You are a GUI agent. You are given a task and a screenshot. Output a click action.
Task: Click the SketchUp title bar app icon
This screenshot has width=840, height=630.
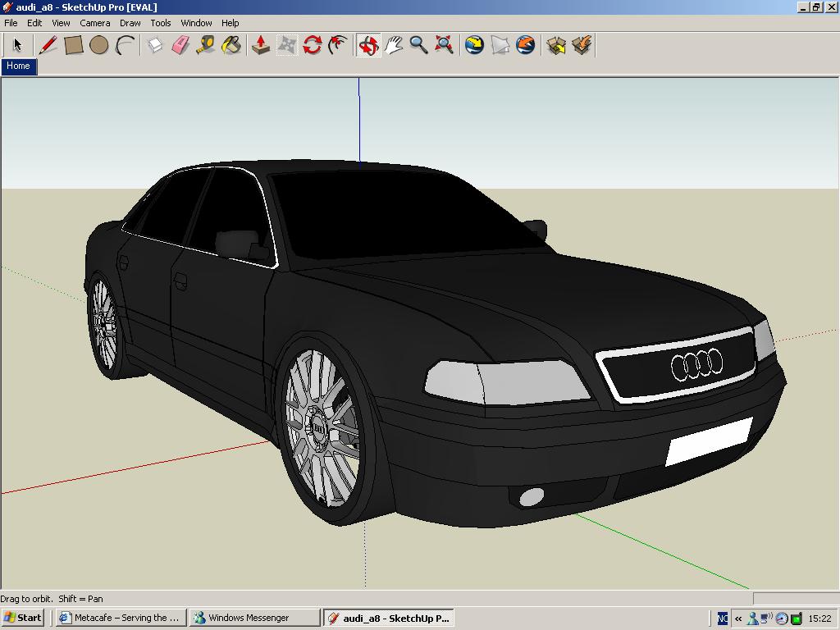pyautogui.click(x=7, y=7)
